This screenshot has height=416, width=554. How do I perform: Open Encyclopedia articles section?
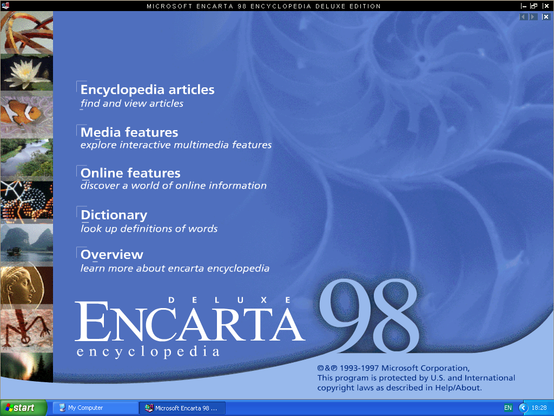coord(147,90)
